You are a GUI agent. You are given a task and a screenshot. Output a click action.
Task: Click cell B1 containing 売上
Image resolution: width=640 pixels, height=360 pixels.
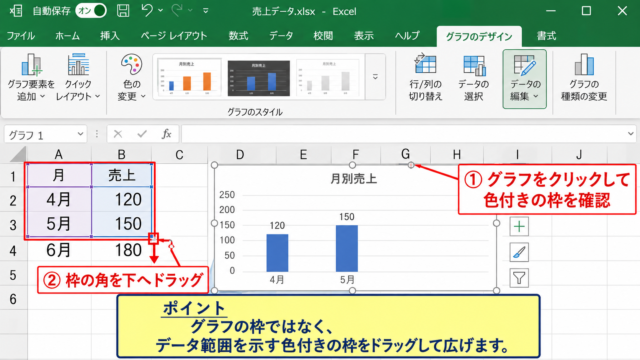coord(122,176)
